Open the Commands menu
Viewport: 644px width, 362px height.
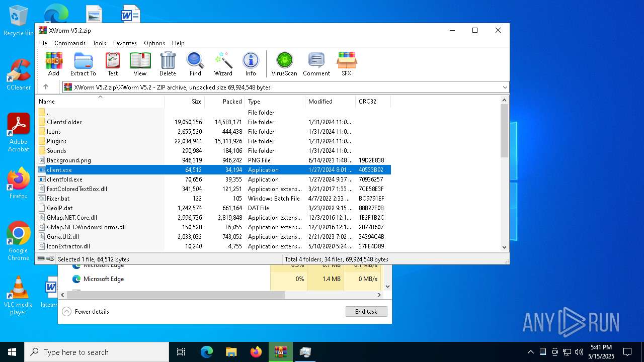click(70, 43)
